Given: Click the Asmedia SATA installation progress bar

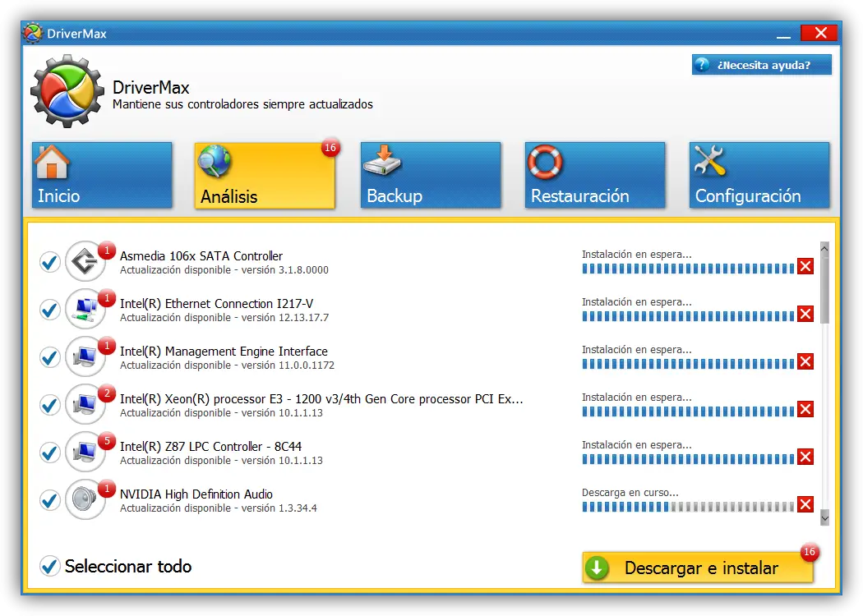Looking at the screenshot, I should 688,269.
